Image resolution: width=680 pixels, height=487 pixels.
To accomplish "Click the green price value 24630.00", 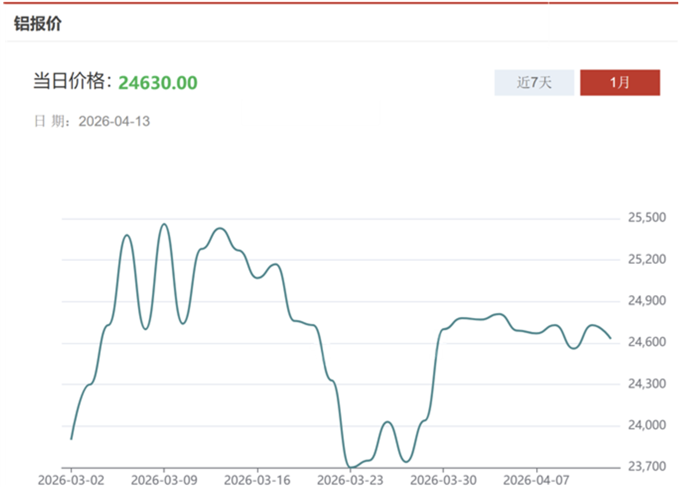I will pos(157,82).
